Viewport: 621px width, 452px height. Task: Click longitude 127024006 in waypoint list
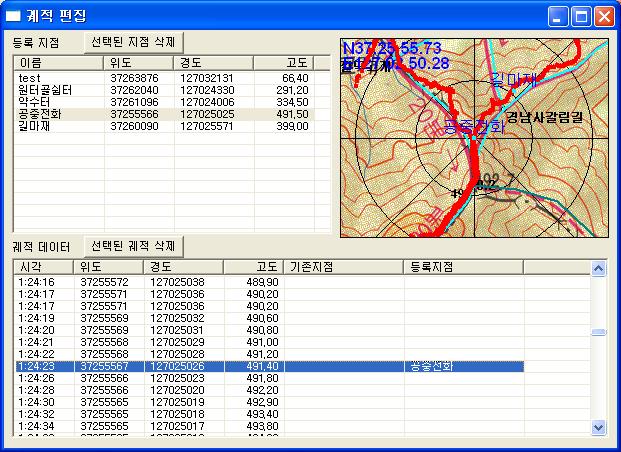coord(207,102)
